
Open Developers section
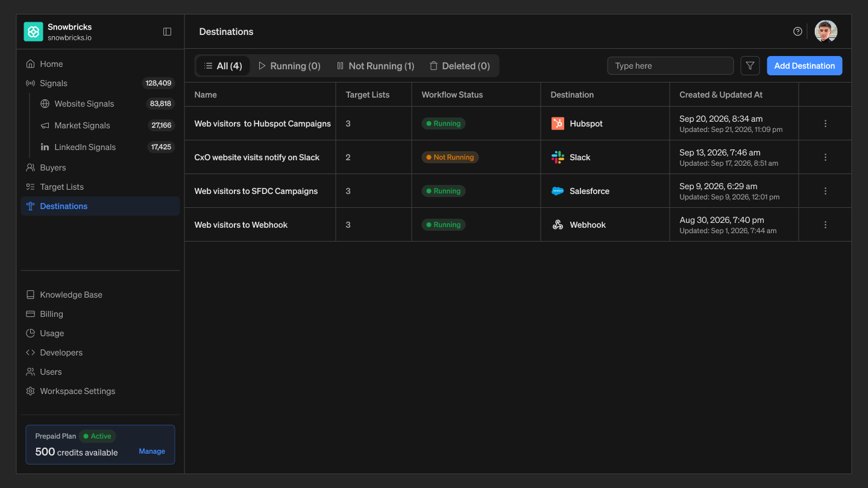pos(100,352)
